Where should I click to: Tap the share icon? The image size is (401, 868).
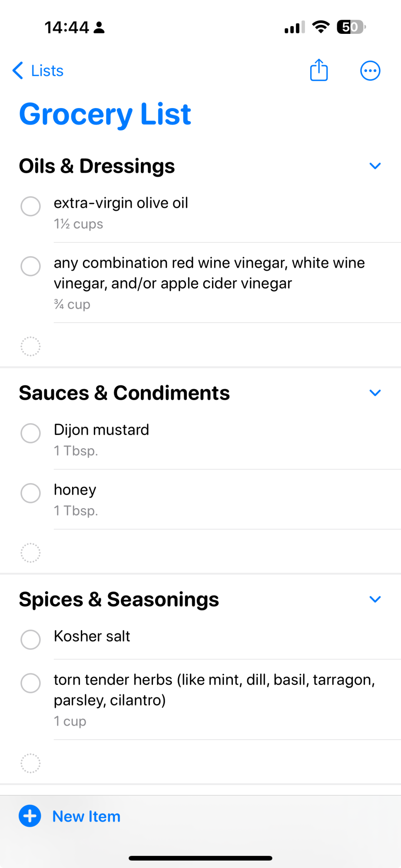[319, 70]
